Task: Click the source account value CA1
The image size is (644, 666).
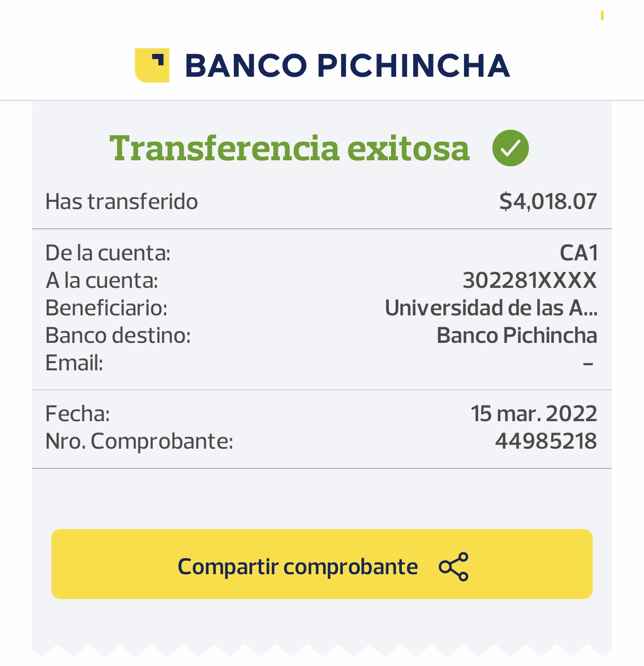Action: coord(579,253)
